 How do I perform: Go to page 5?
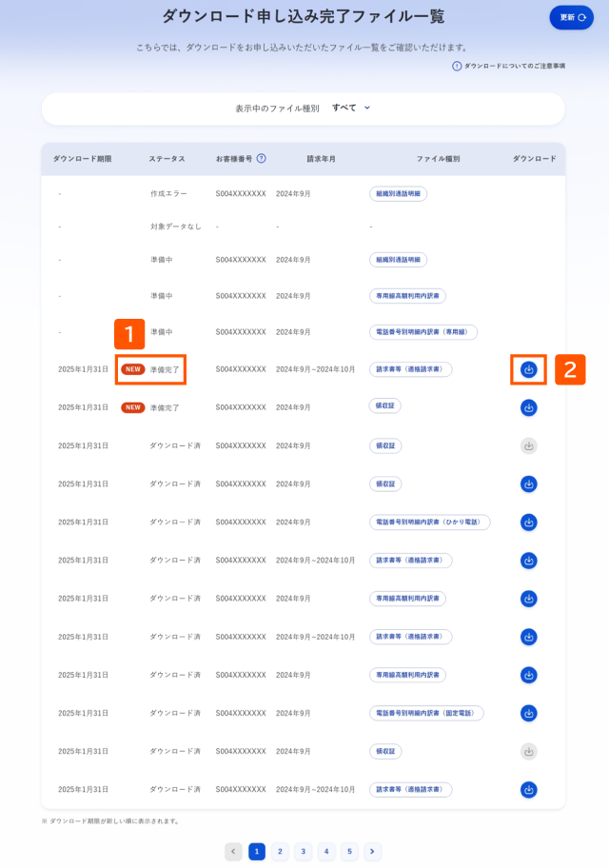pos(349,852)
